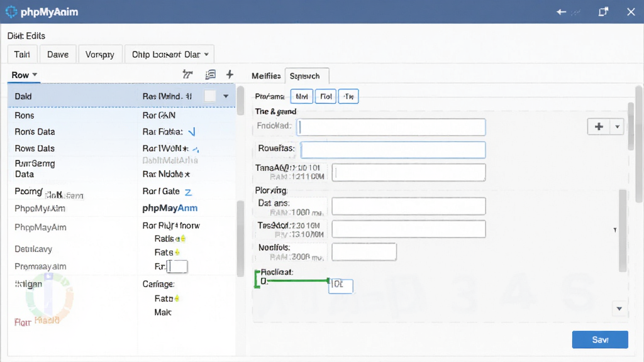
Task: Click the right panel vertical scrollbar
Action: tap(639, 144)
